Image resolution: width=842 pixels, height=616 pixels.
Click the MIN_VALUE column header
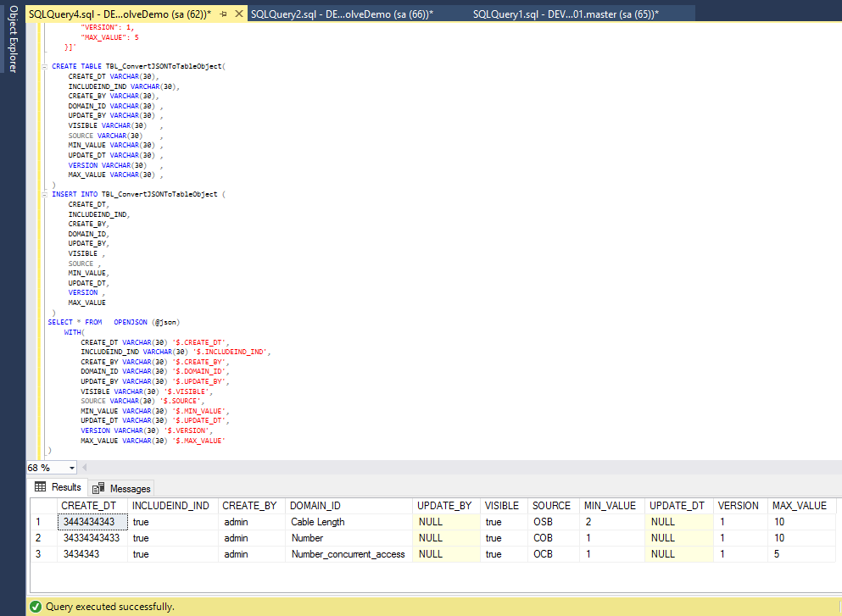click(612, 506)
